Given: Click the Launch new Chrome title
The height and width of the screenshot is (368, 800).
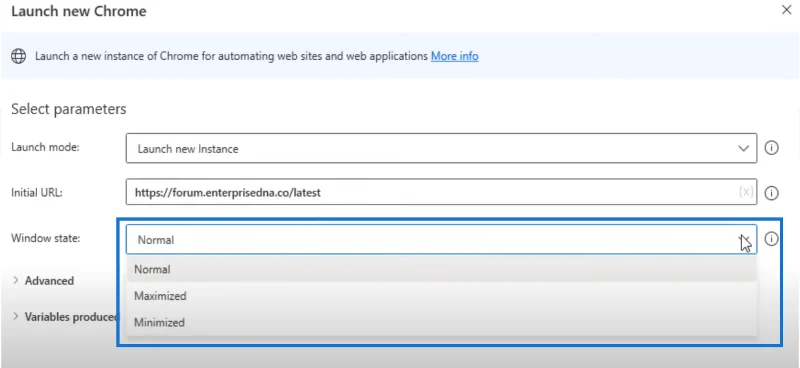Looking at the screenshot, I should pyautogui.click(x=79, y=11).
